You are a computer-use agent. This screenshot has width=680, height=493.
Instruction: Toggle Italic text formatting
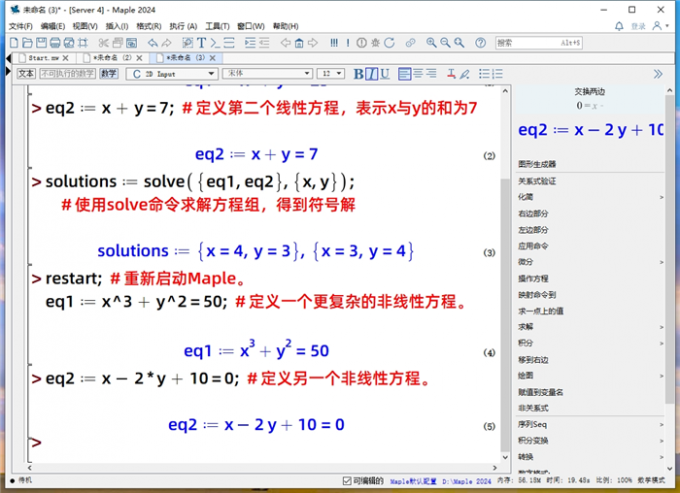pos(372,74)
